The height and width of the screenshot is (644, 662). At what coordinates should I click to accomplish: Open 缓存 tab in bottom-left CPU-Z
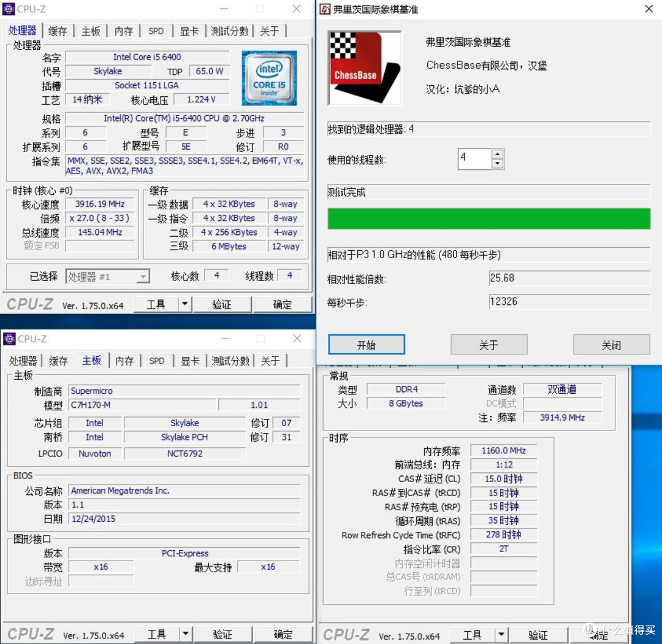click(58, 361)
